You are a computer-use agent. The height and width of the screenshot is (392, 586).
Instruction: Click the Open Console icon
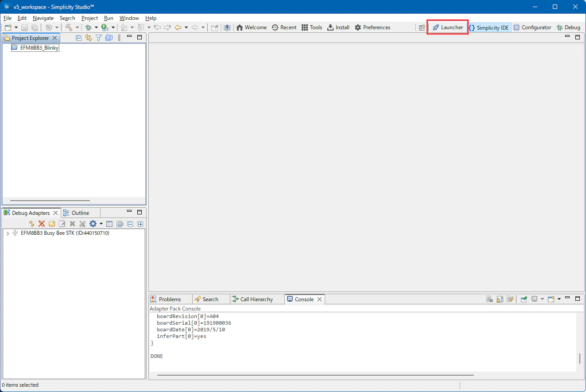coord(551,299)
